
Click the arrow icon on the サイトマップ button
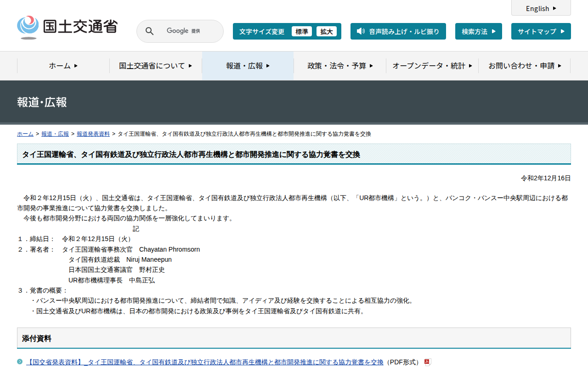click(x=562, y=31)
